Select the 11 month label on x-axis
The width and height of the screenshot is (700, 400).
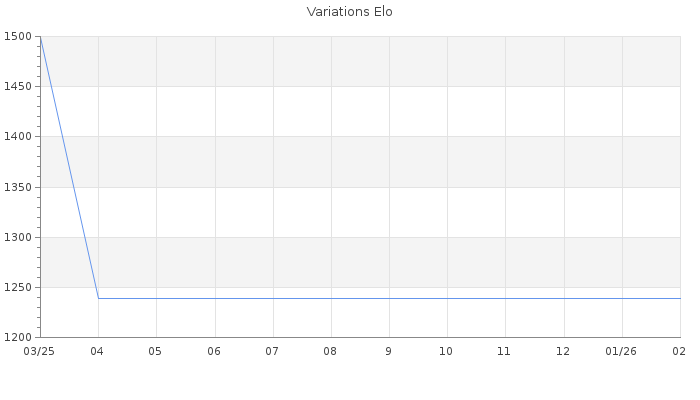click(x=504, y=352)
